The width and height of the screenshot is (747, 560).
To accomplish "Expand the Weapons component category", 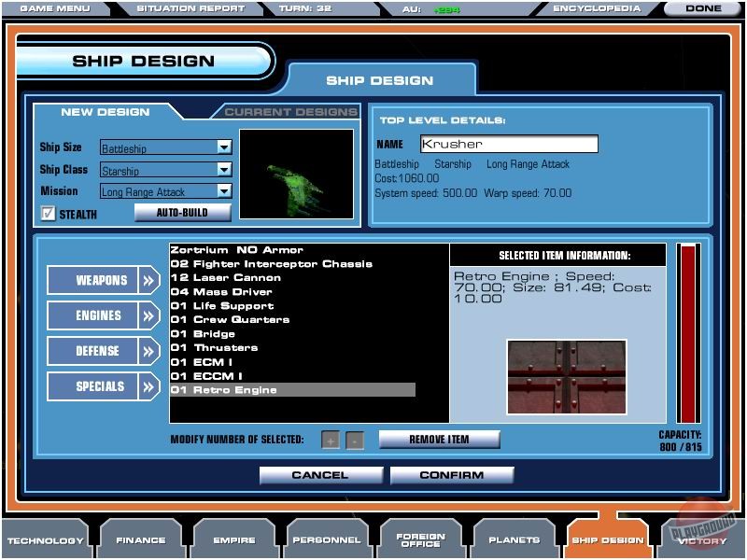I will pyautogui.click(x=101, y=279).
